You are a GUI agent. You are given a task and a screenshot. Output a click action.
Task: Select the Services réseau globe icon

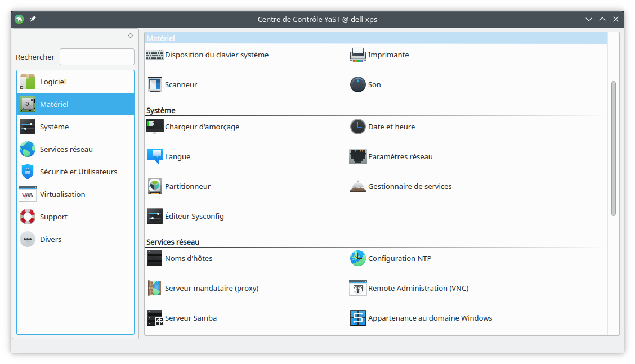point(28,149)
